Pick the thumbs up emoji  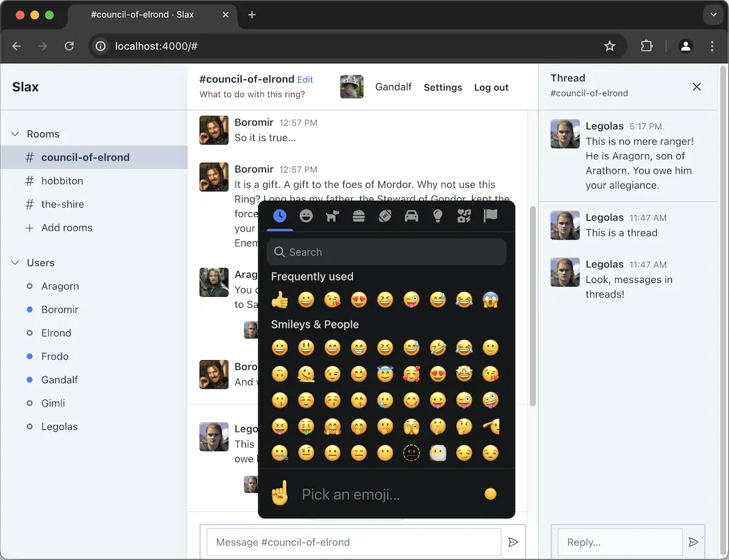(279, 299)
